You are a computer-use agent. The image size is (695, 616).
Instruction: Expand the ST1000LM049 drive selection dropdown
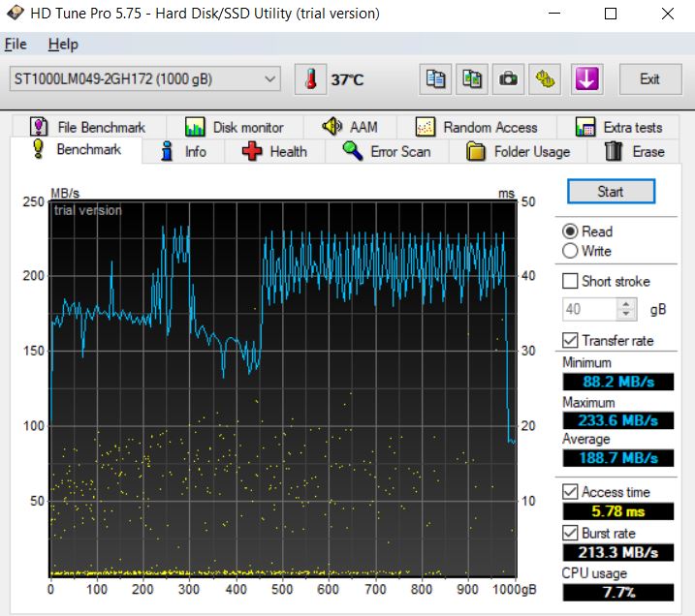click(269, 79)
